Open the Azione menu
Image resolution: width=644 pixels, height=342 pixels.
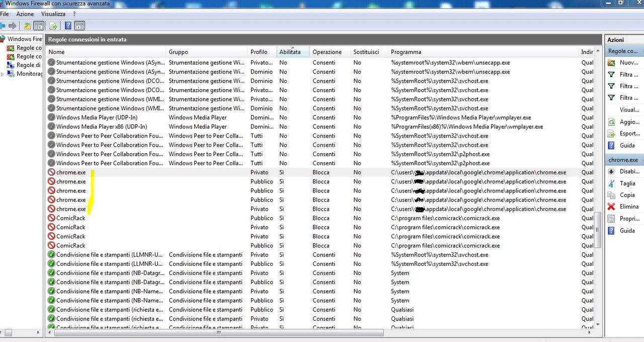coord(25,14)
